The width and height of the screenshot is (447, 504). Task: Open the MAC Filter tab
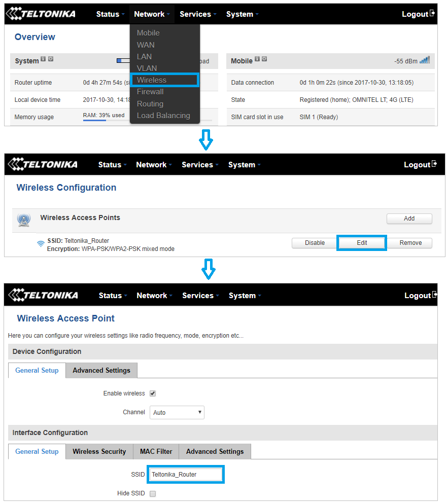(156, 451)
